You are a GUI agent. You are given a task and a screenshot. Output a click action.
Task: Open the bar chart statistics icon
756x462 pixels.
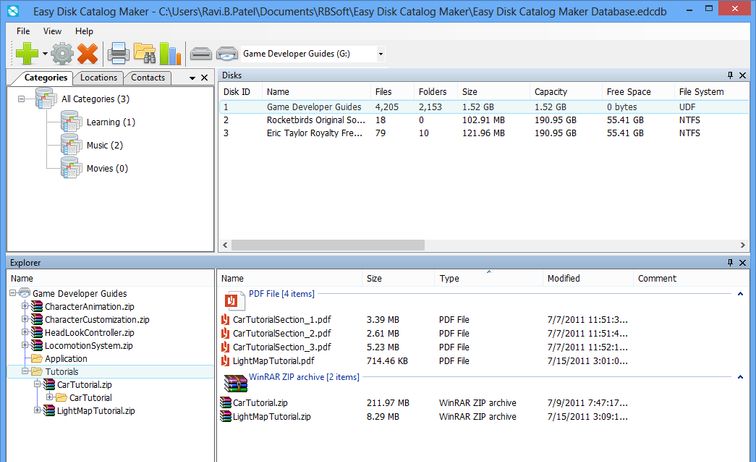171,54
